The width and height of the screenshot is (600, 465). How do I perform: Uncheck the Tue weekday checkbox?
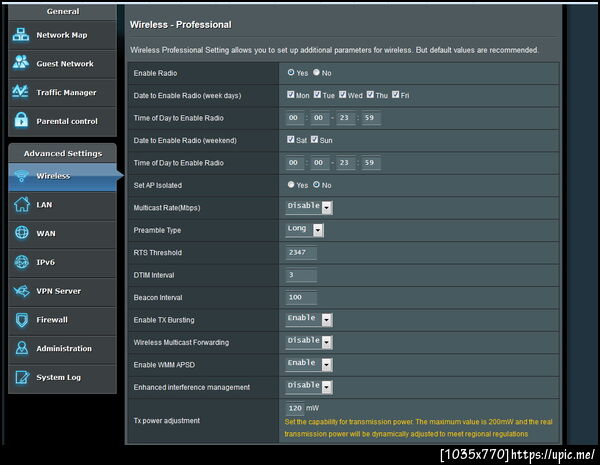point(317,94)
